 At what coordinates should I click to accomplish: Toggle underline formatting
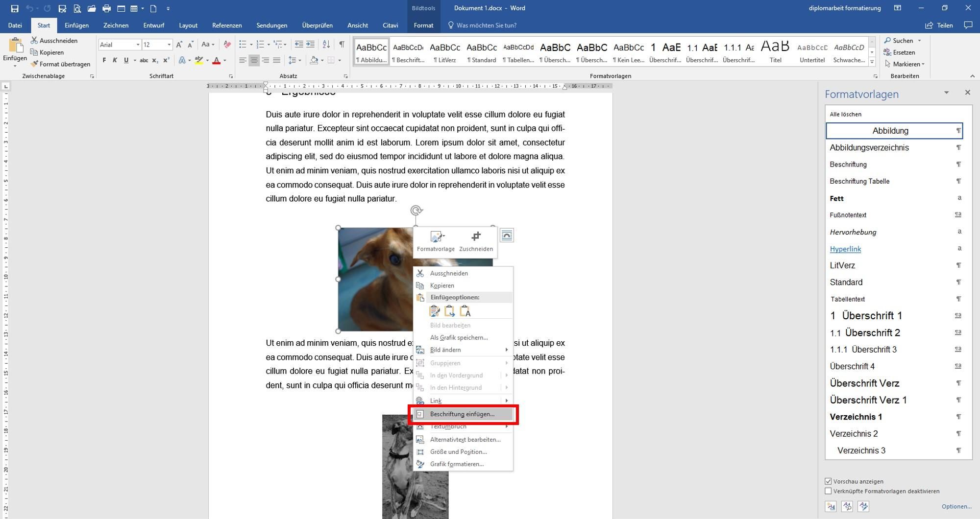pos(126,60)
